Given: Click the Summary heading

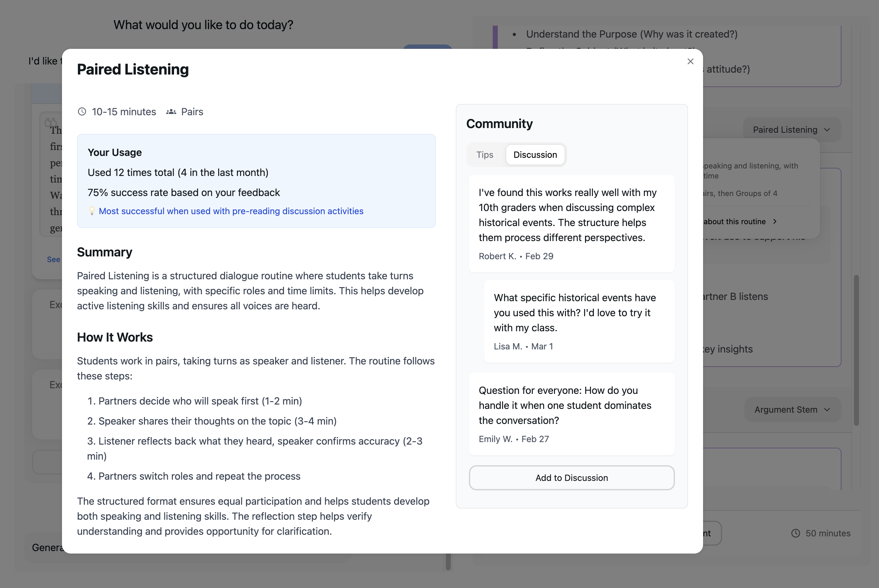Looking at the screenshot, I should pos(105,252).
